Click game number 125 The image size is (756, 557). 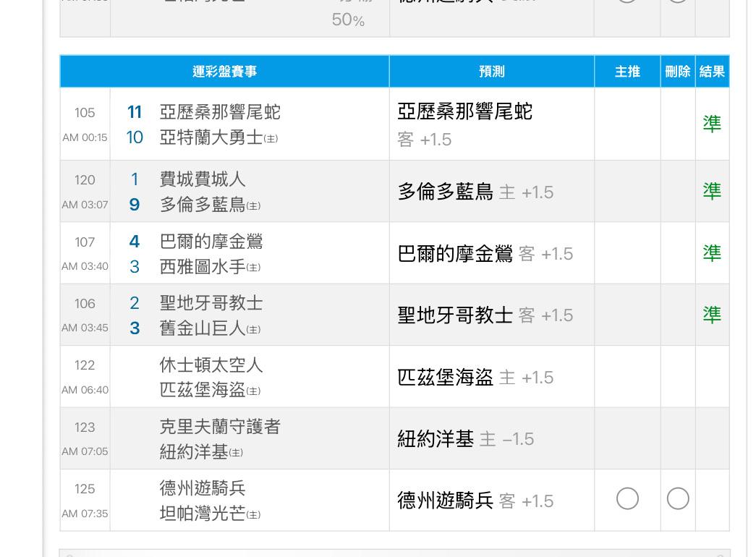(85, 489)
